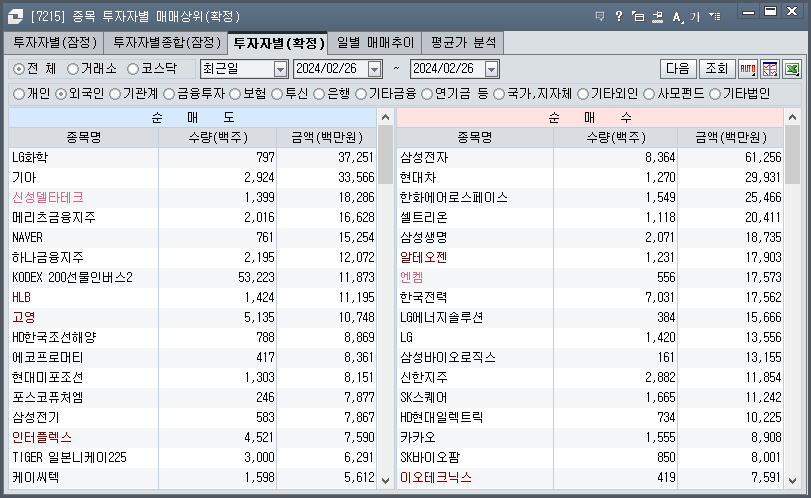Select the 은행 radio button
The height and width of the screenshot is (498, 811).
pyautogui.click(x=319, y=94)
